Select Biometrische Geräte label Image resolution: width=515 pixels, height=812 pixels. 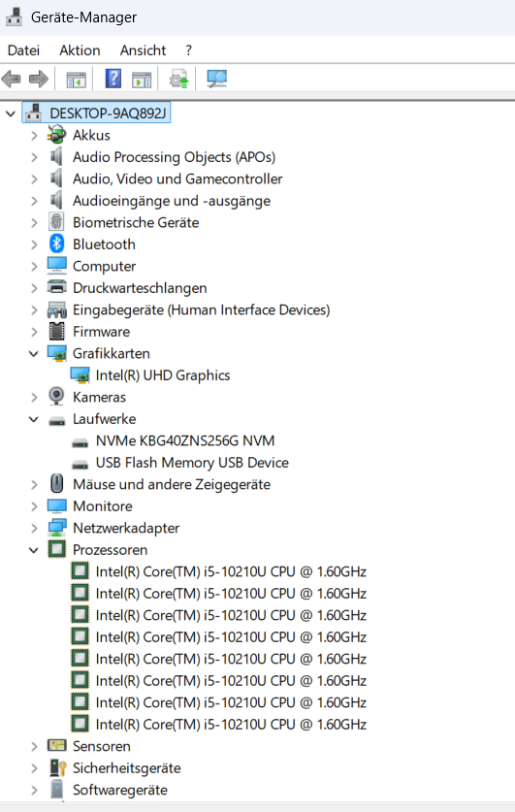[x=136, y=222]
